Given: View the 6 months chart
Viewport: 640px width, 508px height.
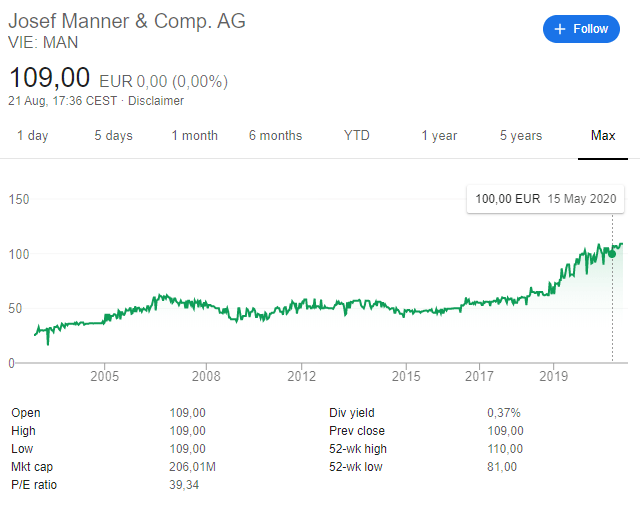Looking at the screenshot, I should click(276, 135).
